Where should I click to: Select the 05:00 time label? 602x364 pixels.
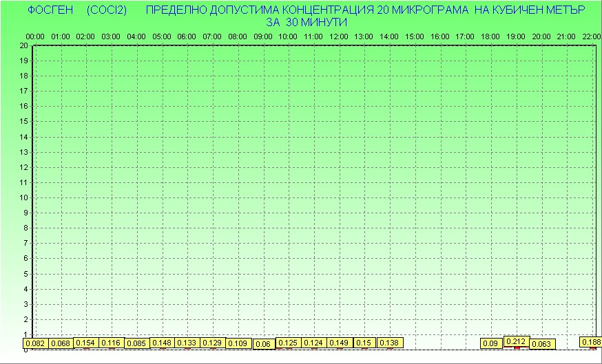[162, 37]
